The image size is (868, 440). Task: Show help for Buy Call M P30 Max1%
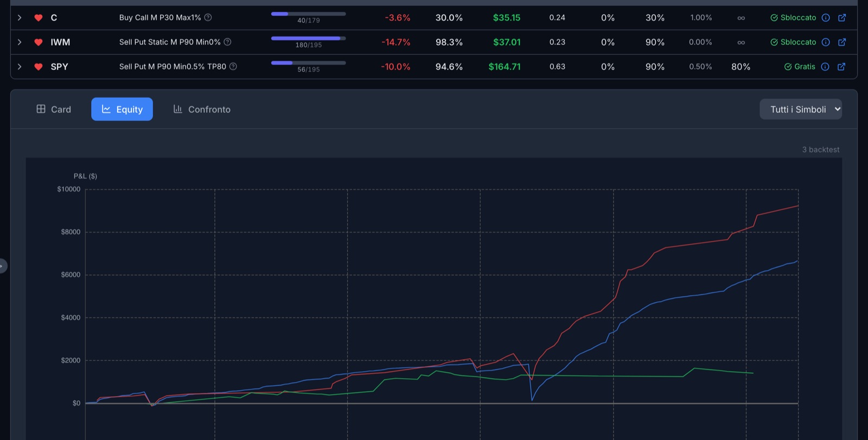[208, 17]
